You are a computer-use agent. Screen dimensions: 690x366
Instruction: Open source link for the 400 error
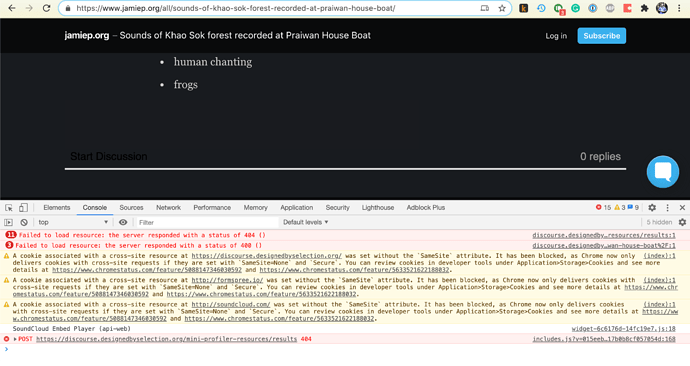[x=604, y=246]
